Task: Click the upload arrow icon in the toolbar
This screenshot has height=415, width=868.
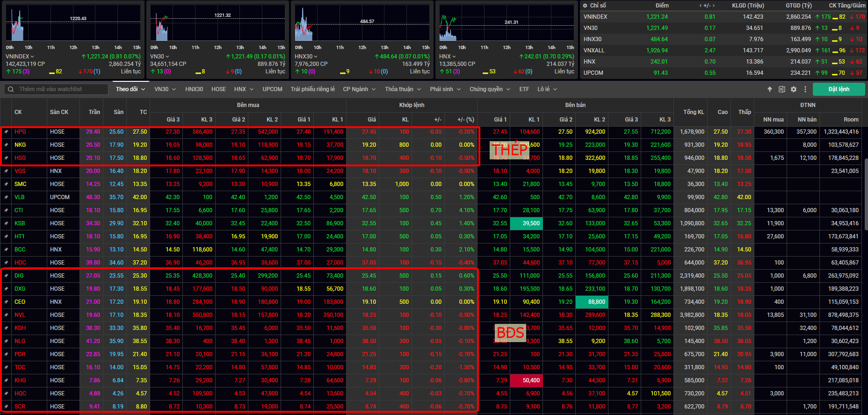Action: click(x=770, y=89)
